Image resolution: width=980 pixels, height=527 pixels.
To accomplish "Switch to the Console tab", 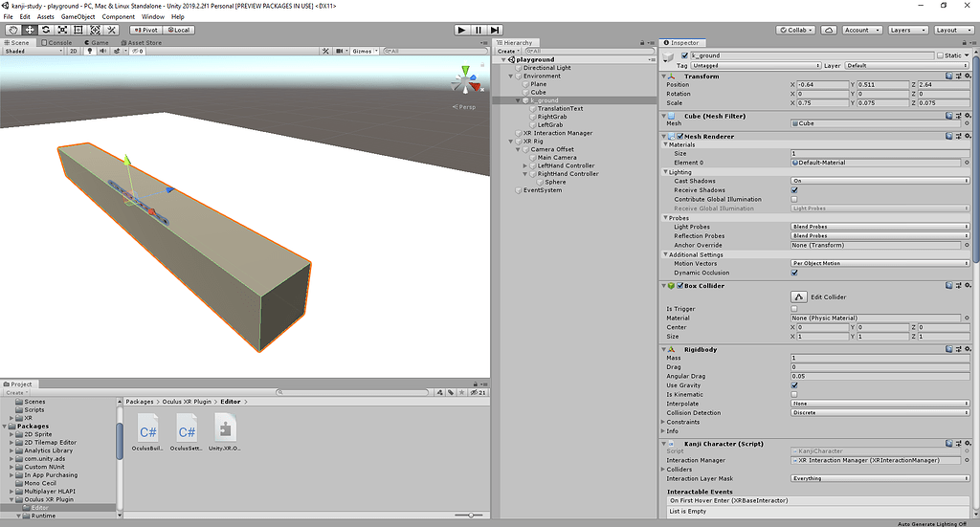I will [57, 42].
